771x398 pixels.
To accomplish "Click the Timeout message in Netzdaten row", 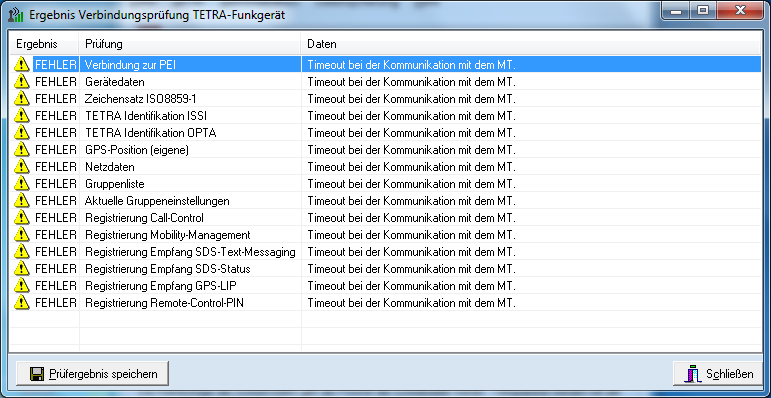I will point(412,167).
